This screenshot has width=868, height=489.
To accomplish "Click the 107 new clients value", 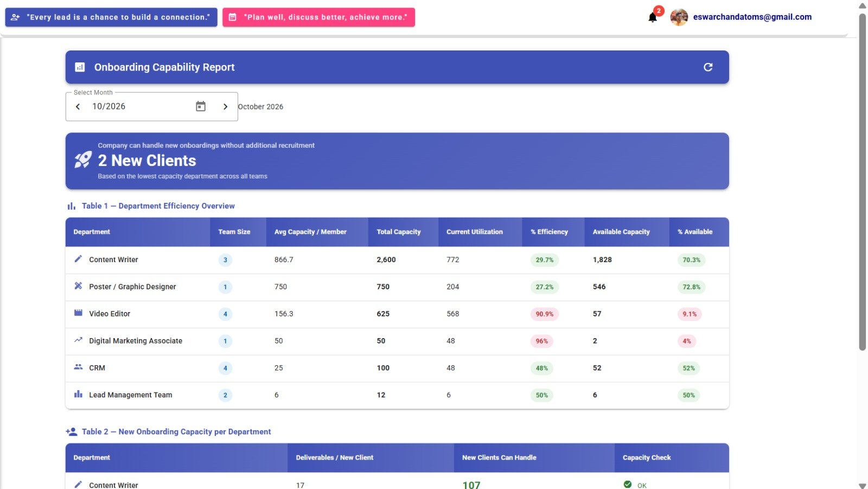I will (471, 485).
